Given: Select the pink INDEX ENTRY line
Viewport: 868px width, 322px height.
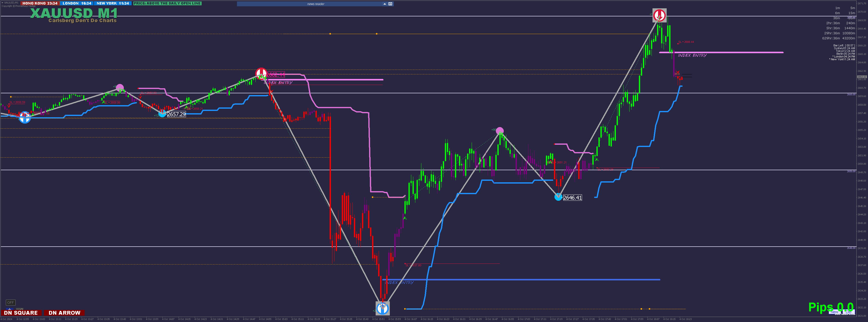Looking at the screenshot, I should 721,52.
